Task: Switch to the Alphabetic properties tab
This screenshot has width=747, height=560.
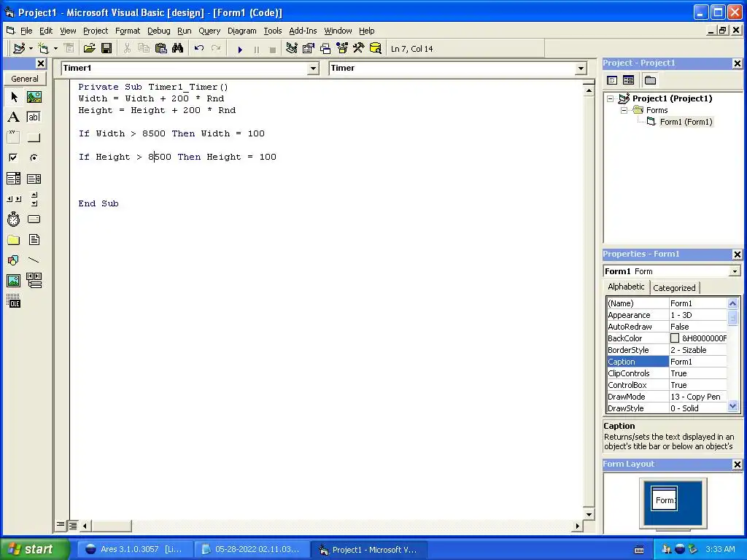Action: click(x=626, y=287)
